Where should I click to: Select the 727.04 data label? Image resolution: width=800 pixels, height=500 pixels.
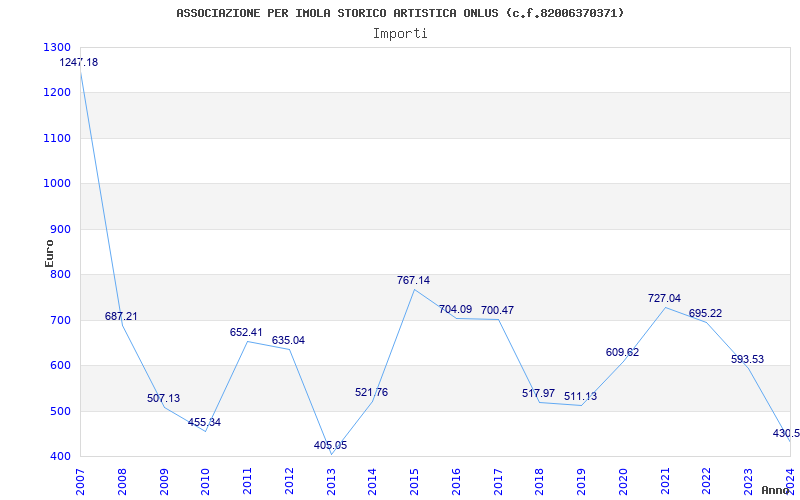point(664,298)
